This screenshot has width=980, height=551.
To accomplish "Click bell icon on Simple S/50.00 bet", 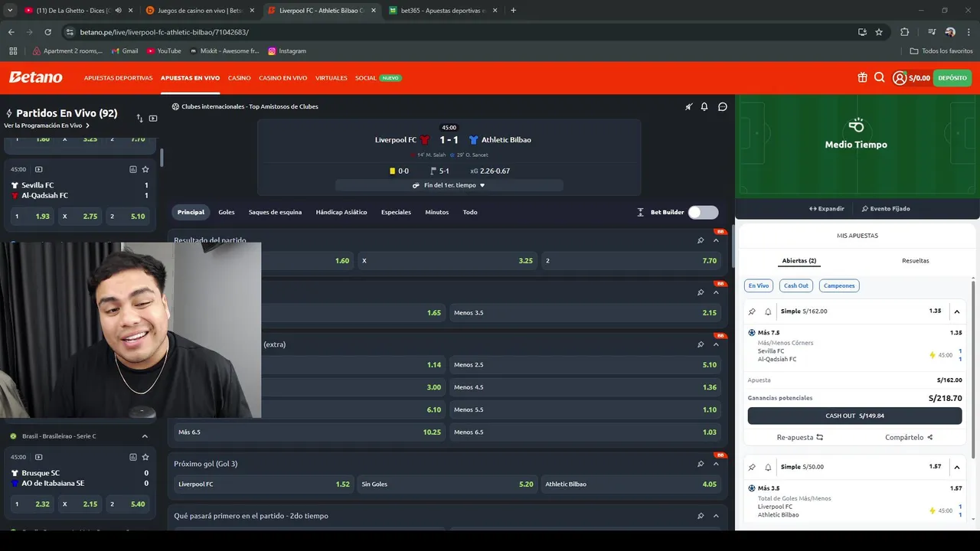I will coord(768,467).
